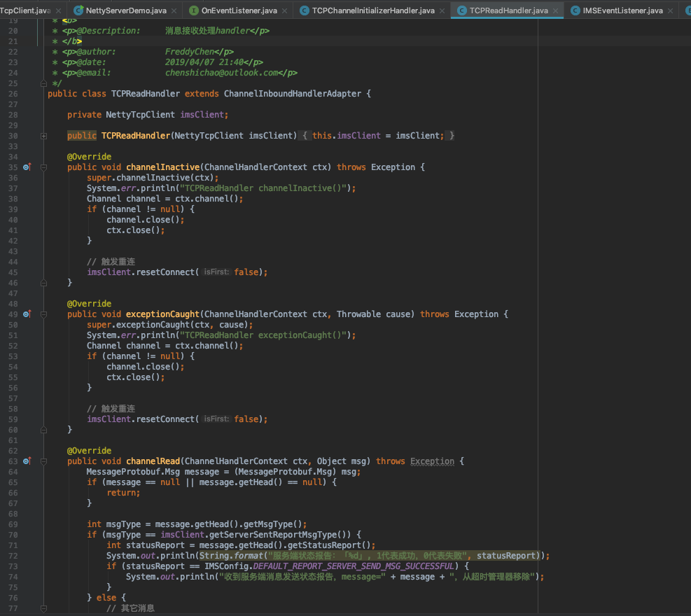Click line number 28 in the gutter
Viewport: 691px width, 616px height.
pyautogui.click(x=13, y=115)
